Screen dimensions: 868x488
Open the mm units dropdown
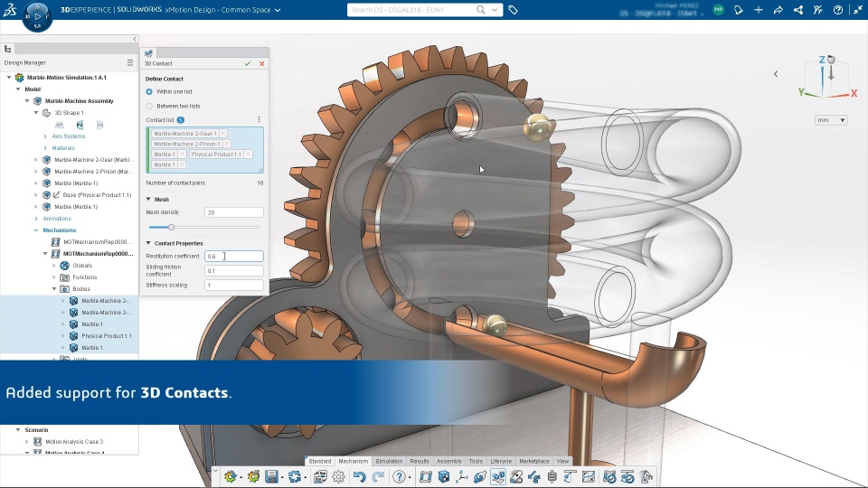831,120
